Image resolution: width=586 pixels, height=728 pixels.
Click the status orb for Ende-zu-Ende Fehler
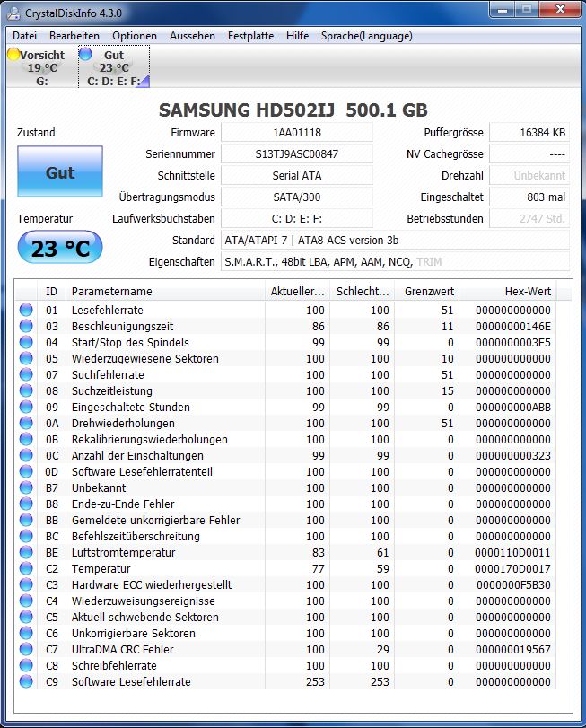click(26, 504)
